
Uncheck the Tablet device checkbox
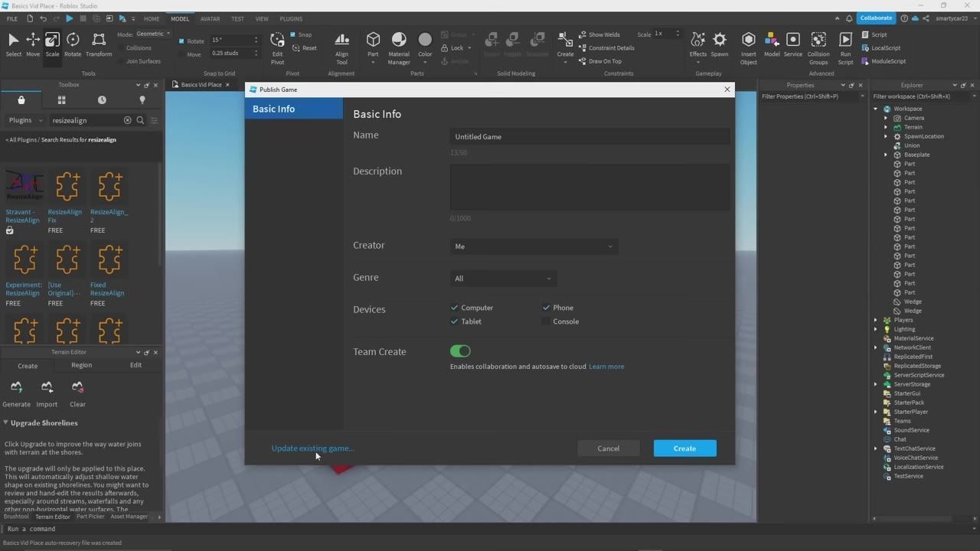(x=454, y=321)
